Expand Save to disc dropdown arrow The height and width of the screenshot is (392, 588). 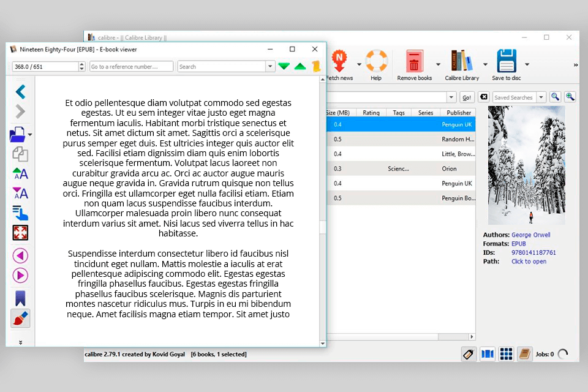coord(527,64)
